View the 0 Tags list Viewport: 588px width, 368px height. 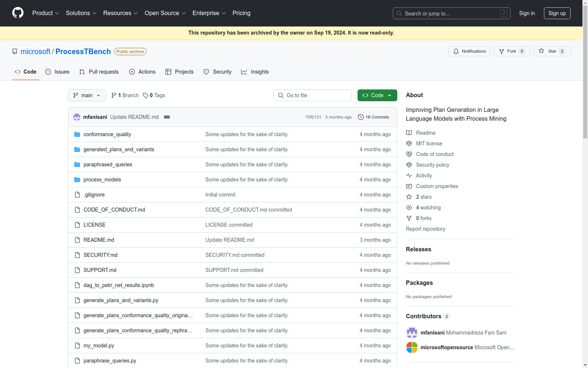click(154, 95)
